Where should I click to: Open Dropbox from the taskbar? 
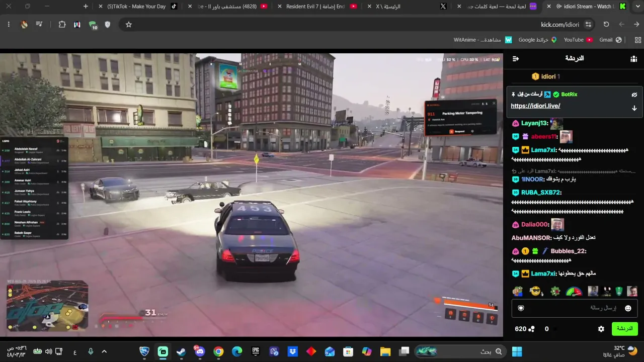click(x=292, y=351)
